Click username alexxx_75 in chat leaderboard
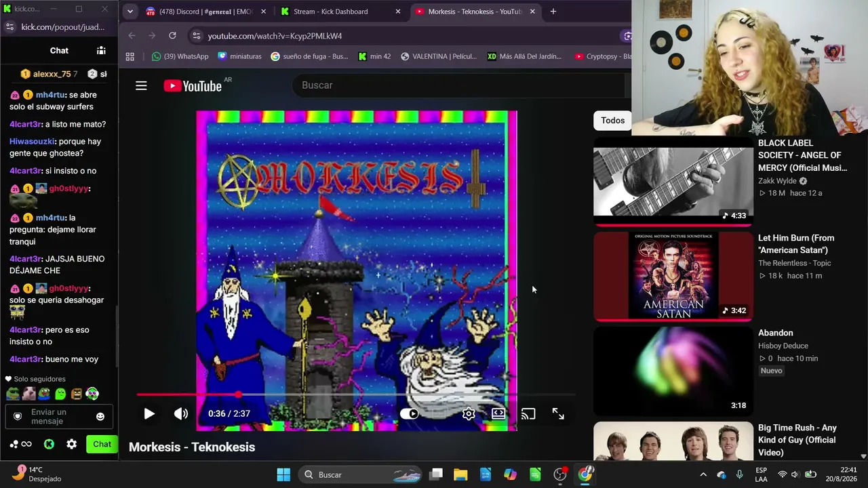Screen dimensions: 868x488 pos(52,74)
